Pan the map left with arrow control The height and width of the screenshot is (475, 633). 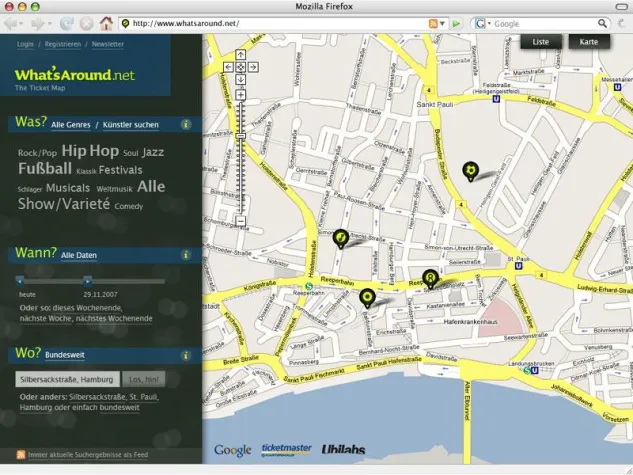pos(229,67)
